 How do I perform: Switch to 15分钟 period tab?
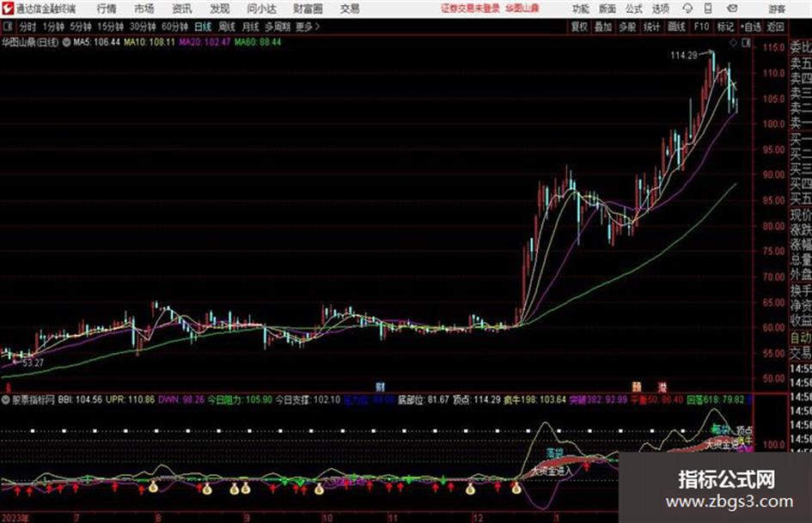pyautogui.click(x=111, y=27)
